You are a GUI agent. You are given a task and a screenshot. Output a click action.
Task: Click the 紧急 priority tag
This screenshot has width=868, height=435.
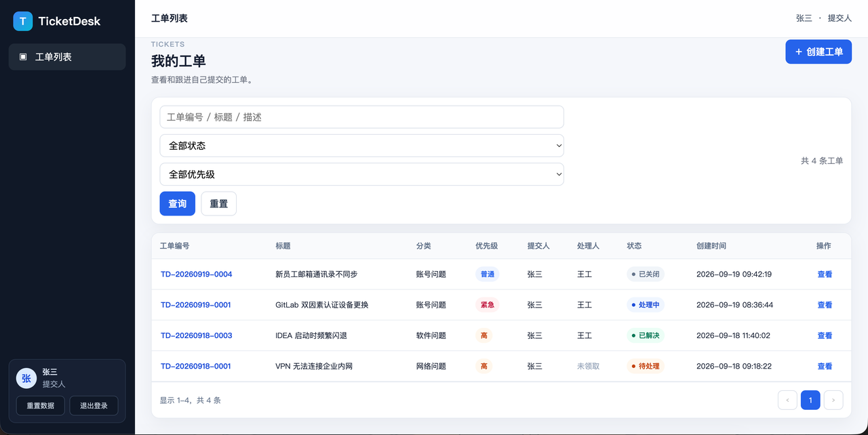tap(488, 305)
